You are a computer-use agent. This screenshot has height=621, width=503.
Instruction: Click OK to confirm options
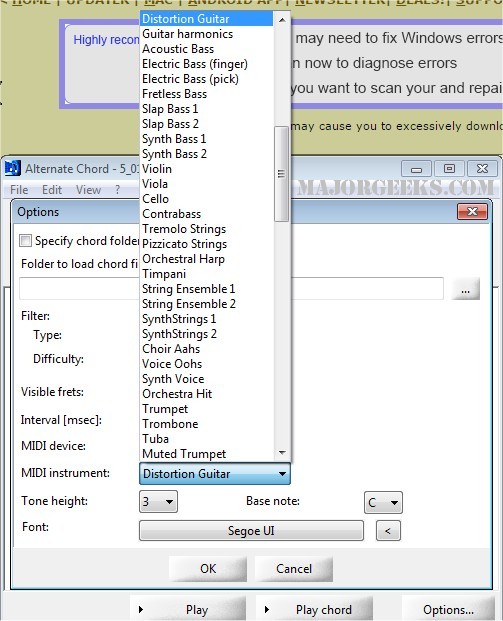point(208,569)
